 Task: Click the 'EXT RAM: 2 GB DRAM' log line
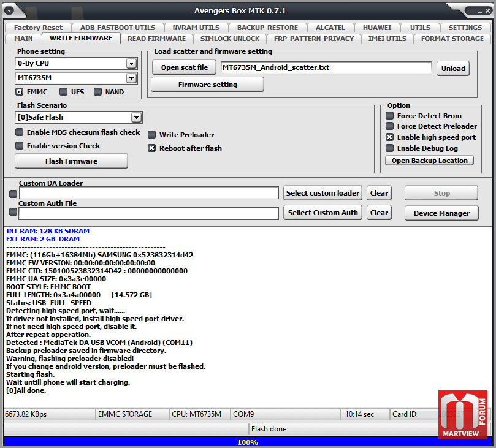(43, 239)
